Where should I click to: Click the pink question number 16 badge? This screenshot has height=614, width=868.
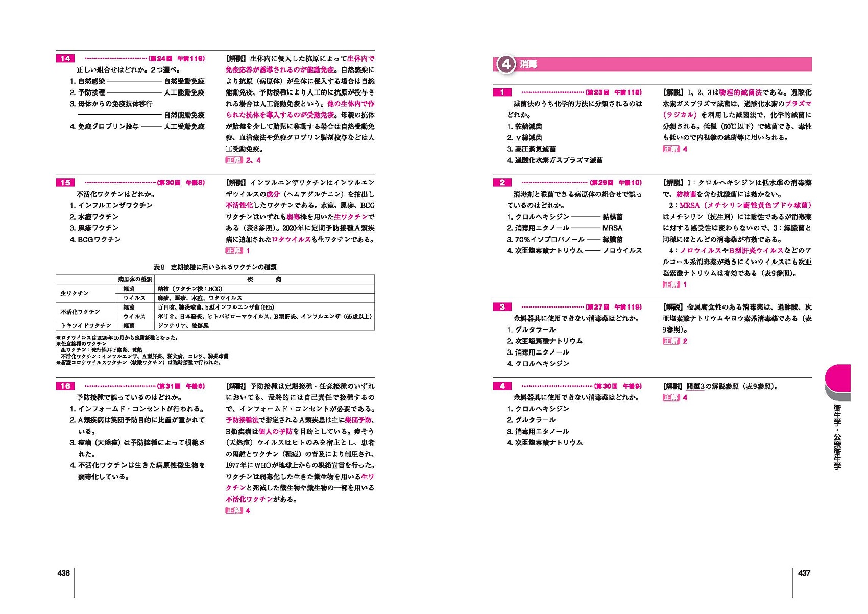[65, 386]
